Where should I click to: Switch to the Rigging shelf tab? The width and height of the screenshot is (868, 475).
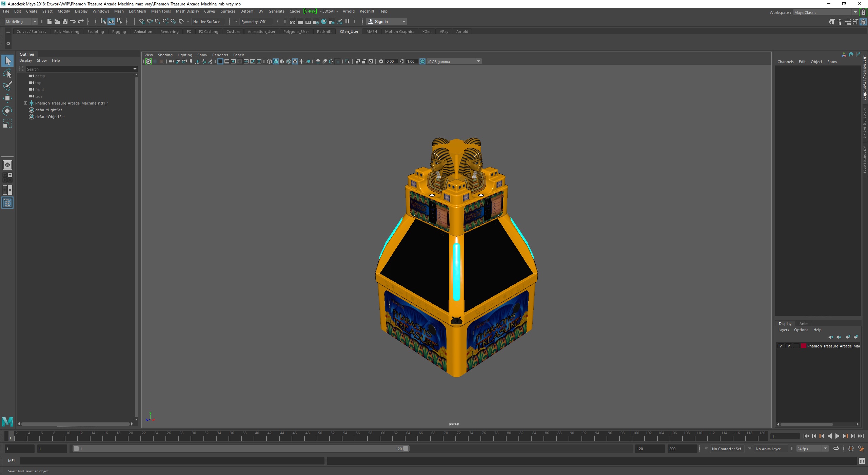(119, 32)
